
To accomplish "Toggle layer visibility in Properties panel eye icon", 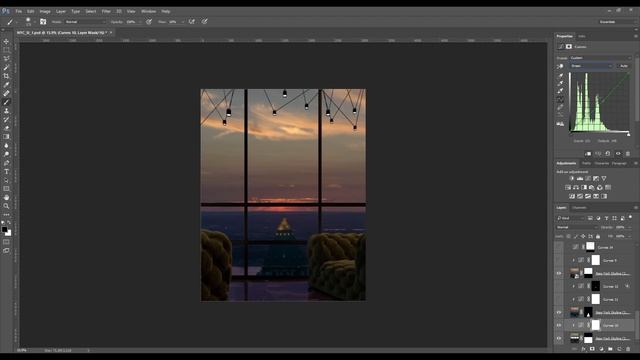I will pos(618,154).
